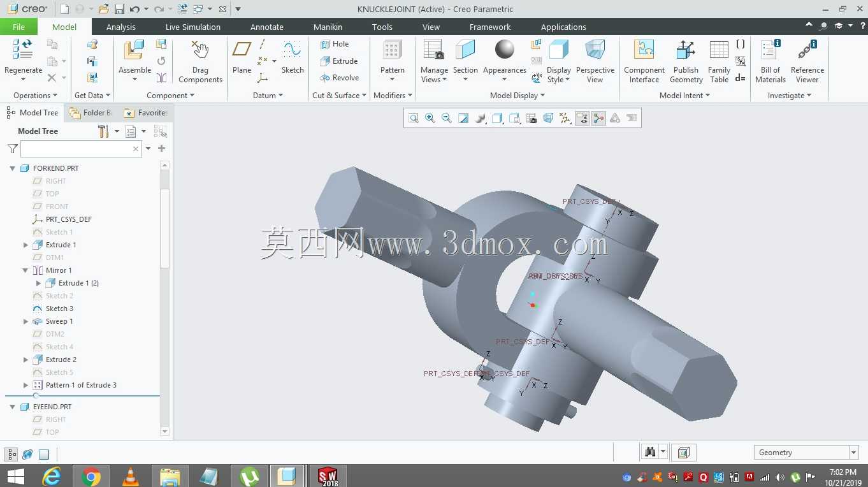
Task: Open the Tools ribbon tab
Action: [382, 27]
